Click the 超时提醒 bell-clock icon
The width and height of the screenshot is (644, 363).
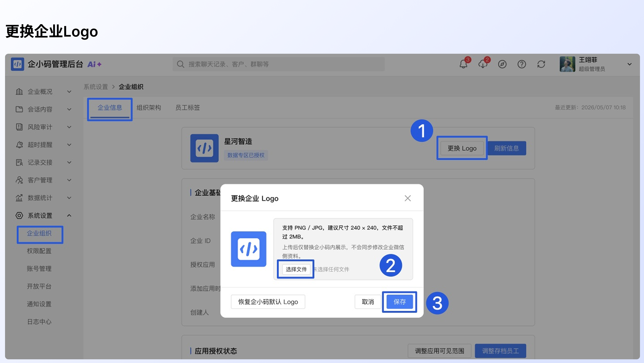point(19,145)
